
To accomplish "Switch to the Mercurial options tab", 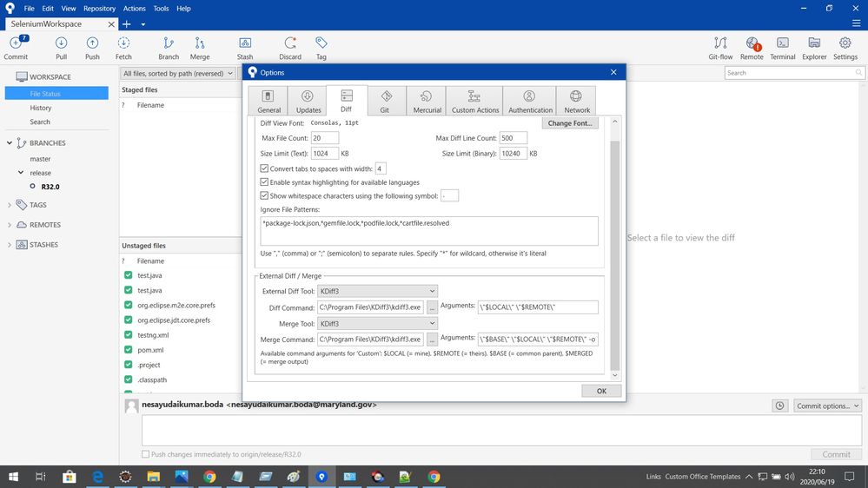I will pyautogui.click(x=427, y=102).
